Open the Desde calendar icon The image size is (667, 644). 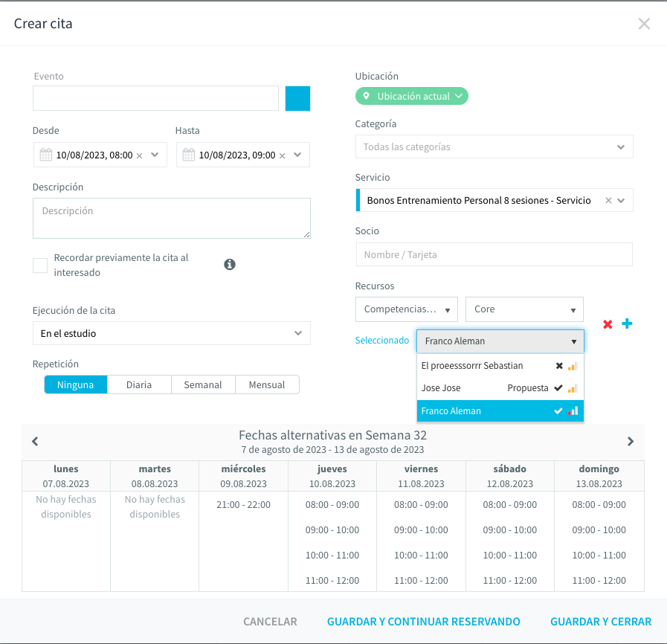pyautogui.click(x=46, y=155)
